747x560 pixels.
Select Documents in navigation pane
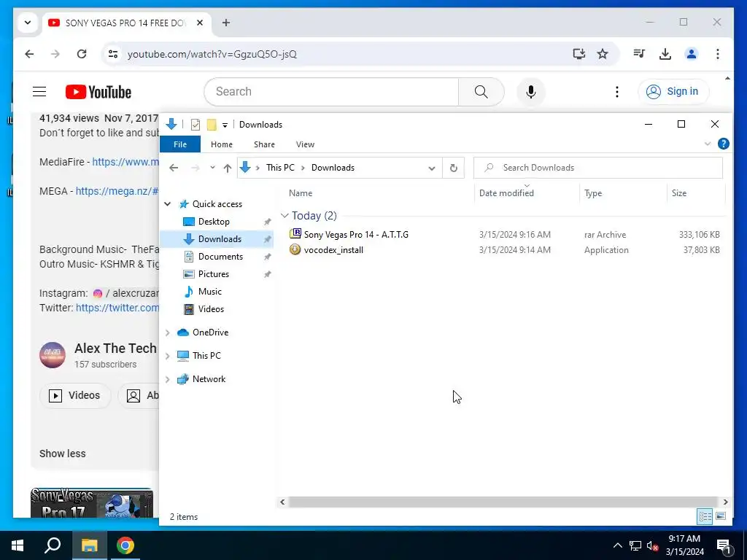coord(220,257)
